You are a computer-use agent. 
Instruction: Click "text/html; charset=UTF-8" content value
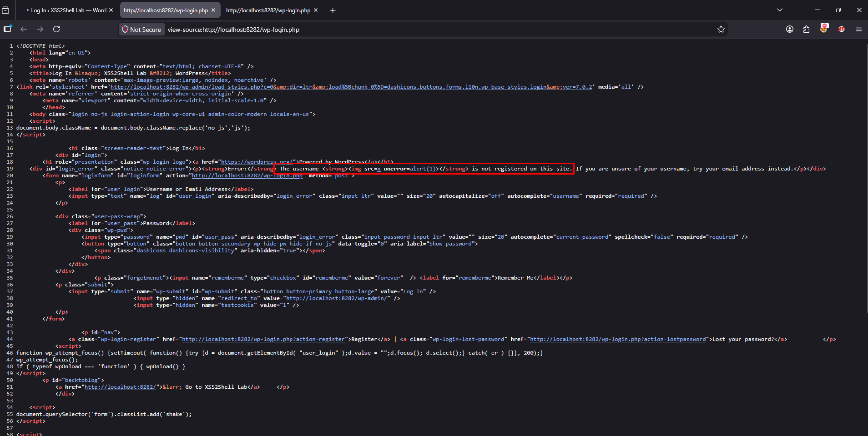(x=202, y=66)
